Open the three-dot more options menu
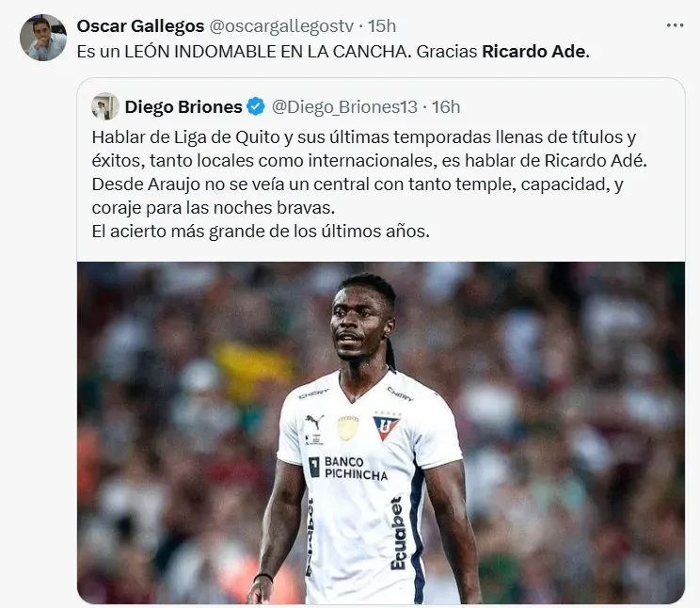 pos(675,25)
